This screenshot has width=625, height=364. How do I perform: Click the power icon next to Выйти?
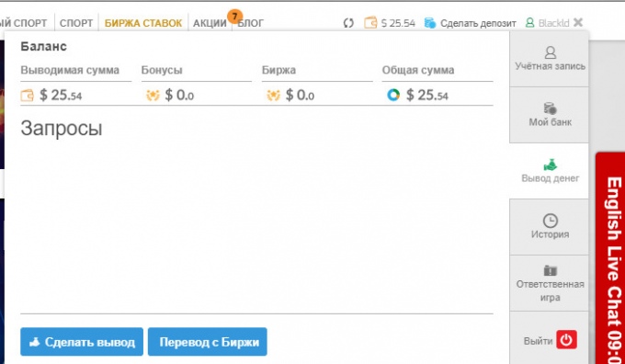pyautogui.click(x=566, y=340)
